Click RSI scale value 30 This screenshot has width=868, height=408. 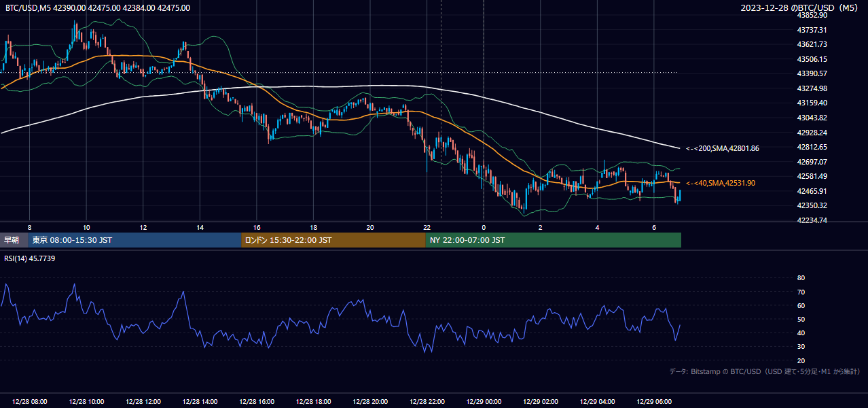[801, 347]
